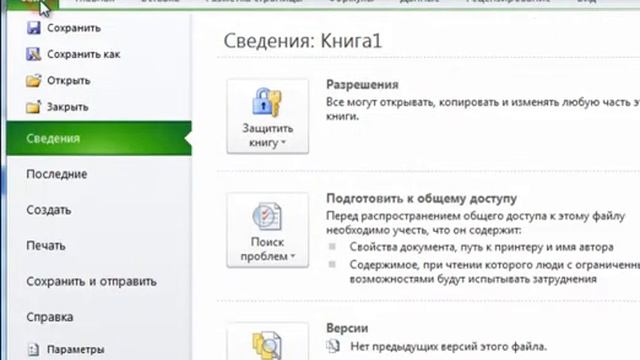
Task: Click the Закрыть folder icon
Action: coord(33,107)
